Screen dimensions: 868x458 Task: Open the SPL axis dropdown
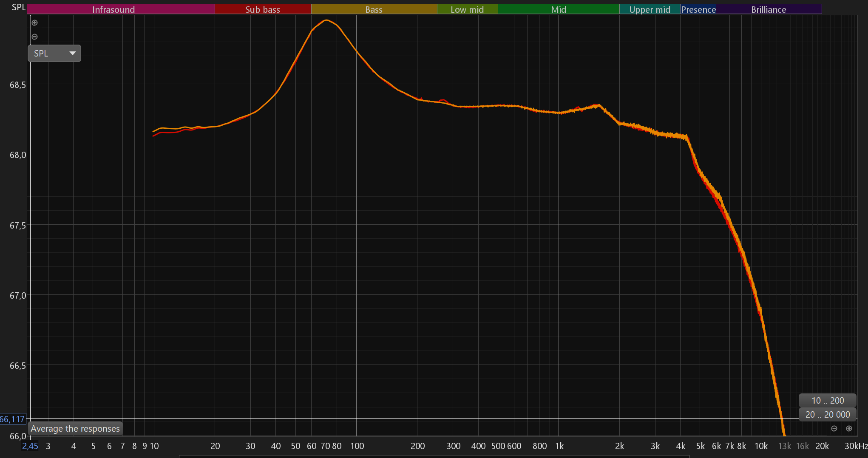pyautogui.click(x=54, y=54)
